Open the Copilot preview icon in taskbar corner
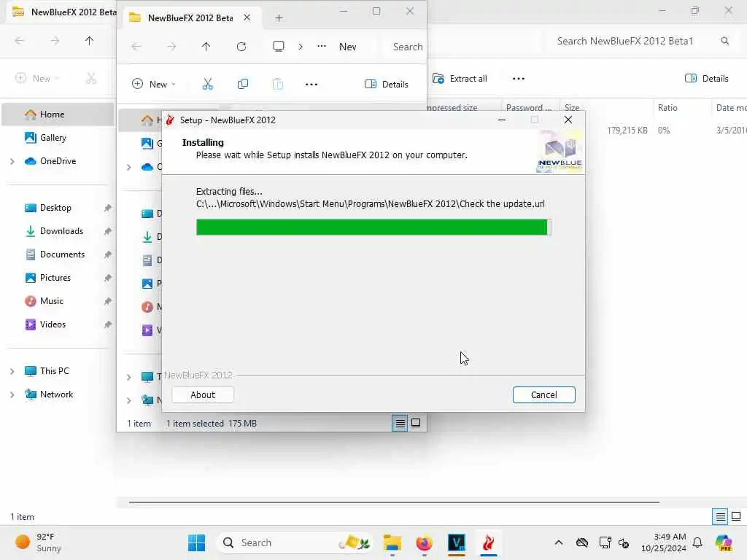Image resolution: width=747 pixels, height=560 pixels. click(724, 542)
